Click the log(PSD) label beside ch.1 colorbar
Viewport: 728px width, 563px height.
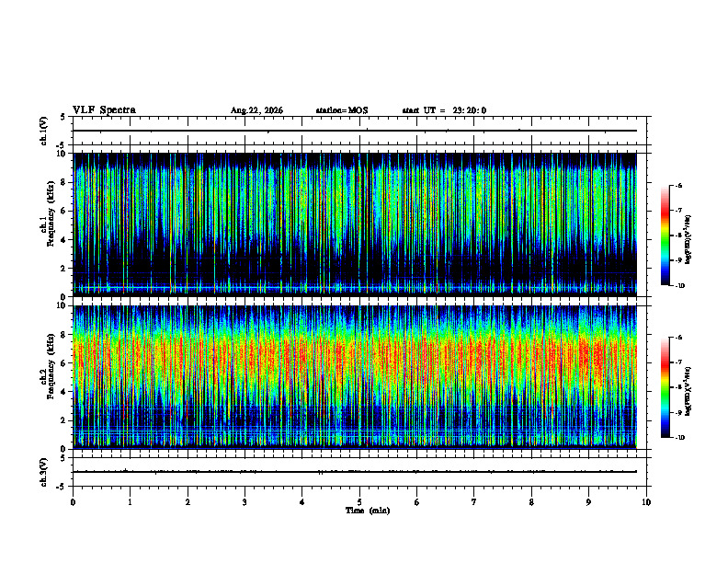(688, 239)
